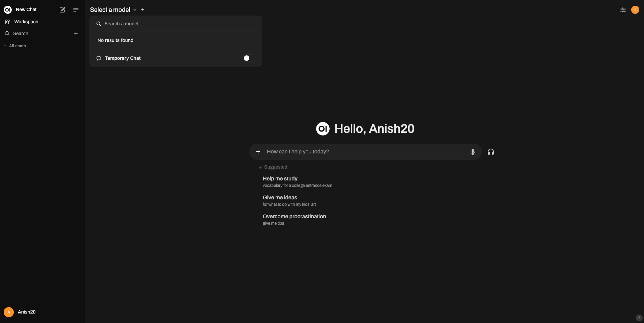Click the new chat pencil icon

[62, 10]
